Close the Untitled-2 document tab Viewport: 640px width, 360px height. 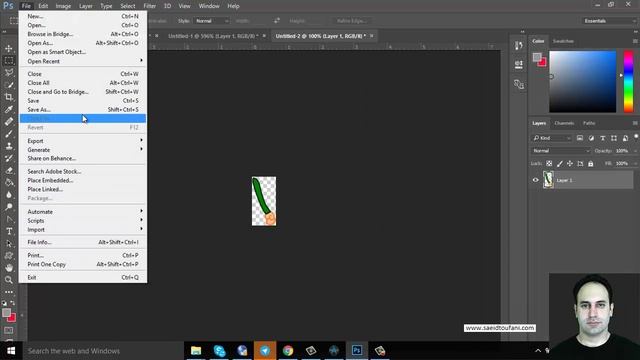coord(371,36)
